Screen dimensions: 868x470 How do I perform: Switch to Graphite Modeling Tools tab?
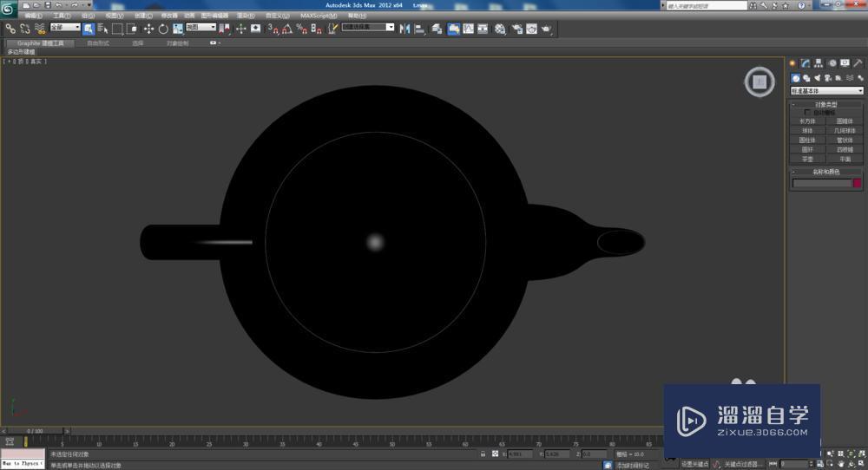click(41, 42)
